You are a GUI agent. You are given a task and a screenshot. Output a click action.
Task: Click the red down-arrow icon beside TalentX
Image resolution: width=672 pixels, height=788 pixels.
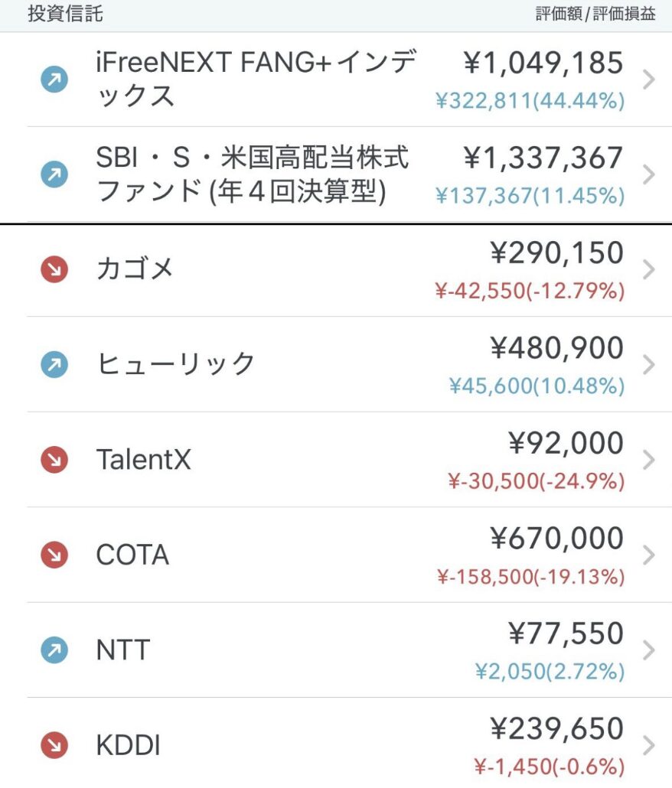pos(54,460)
